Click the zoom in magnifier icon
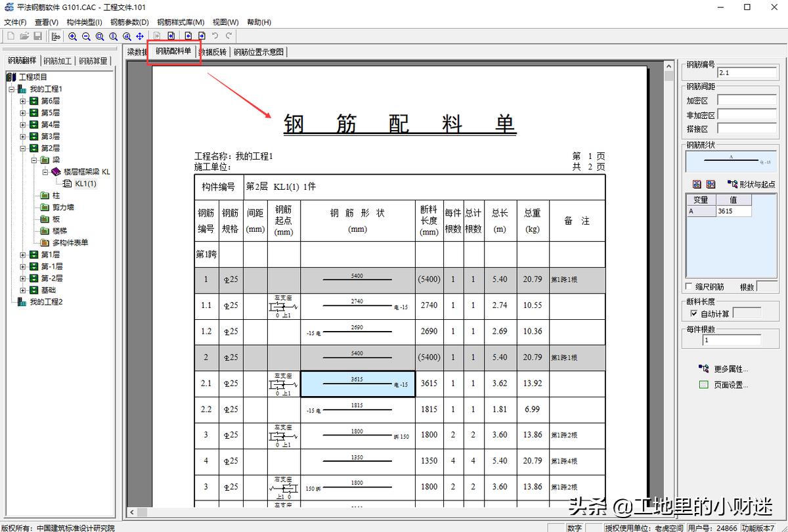This screenshot has width=788, height=532. 72,36
